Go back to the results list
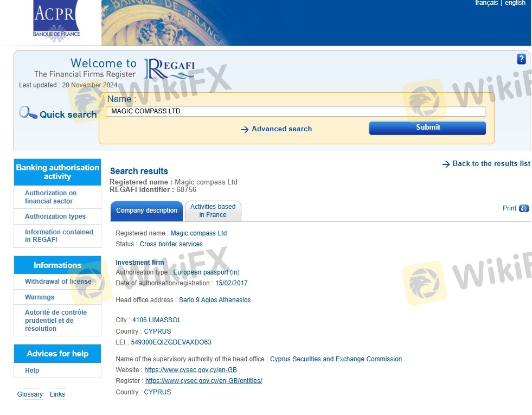This screenshot has height=415, width=532. point(491,163)
